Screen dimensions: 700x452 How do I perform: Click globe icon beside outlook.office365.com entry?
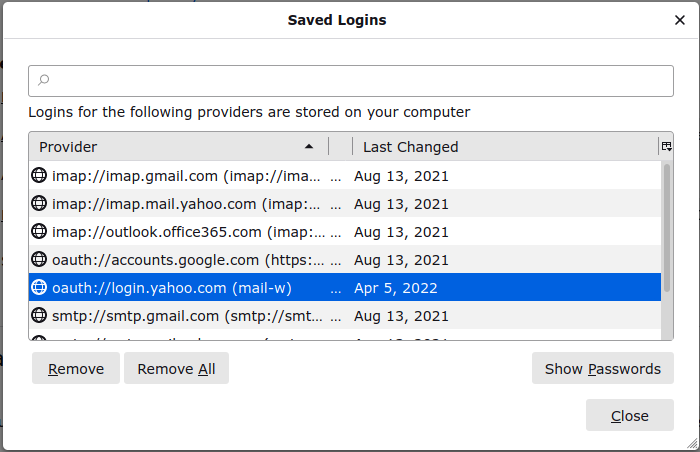click(39, 231)
